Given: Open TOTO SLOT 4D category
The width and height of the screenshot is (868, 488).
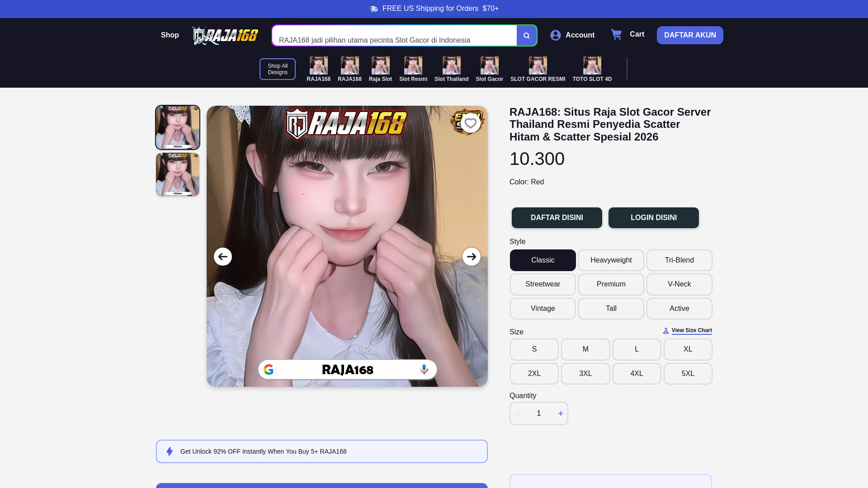Looking at the screenshot, I should click(x=592, y=69).
